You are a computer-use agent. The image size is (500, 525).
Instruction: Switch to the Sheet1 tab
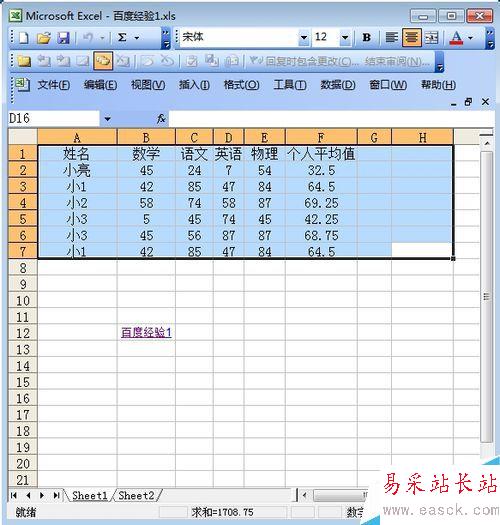tap(89, 496)
